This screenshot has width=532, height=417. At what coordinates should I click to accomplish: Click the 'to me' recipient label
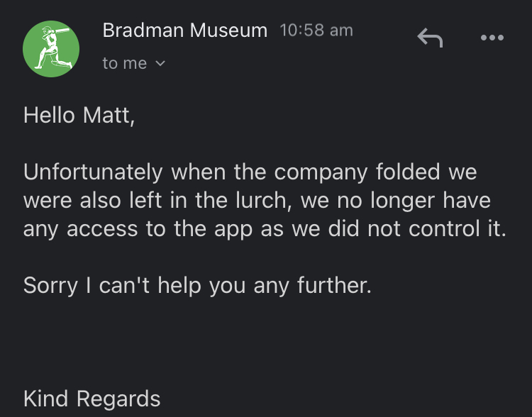125,63
